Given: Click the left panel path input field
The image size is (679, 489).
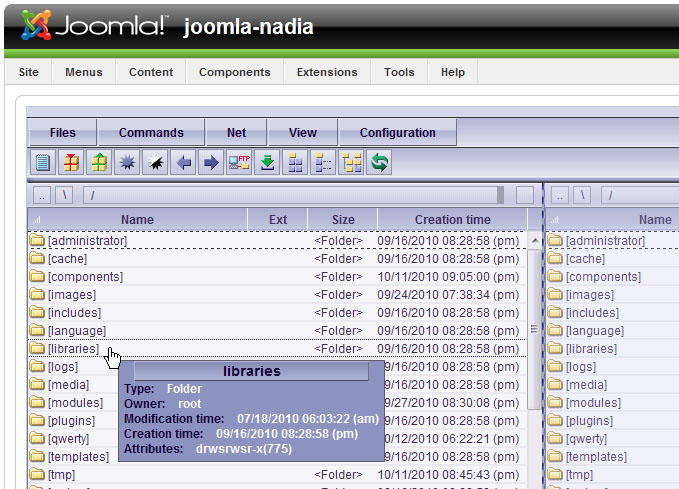Looking at the screenshot, I should (293, 196).
